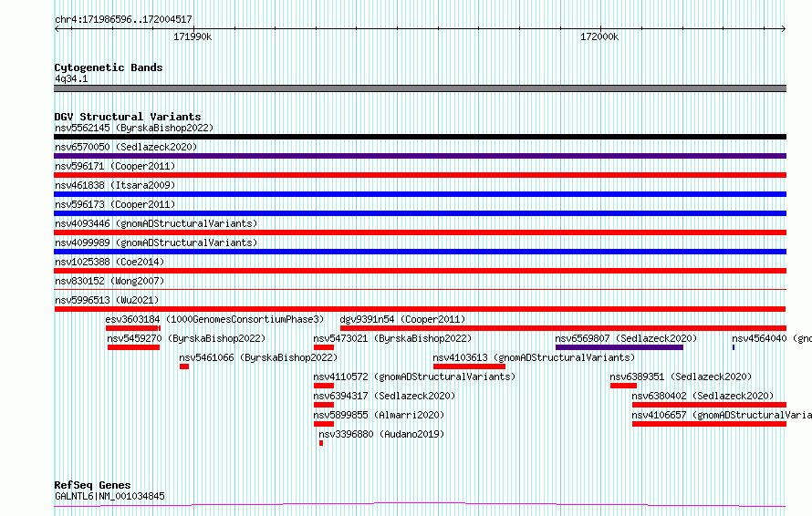The width and height of the screenshot is (812, 516).
Task: Open dgv9391n54 (Cooper2011) label
Action: click(x=402, y=319)
